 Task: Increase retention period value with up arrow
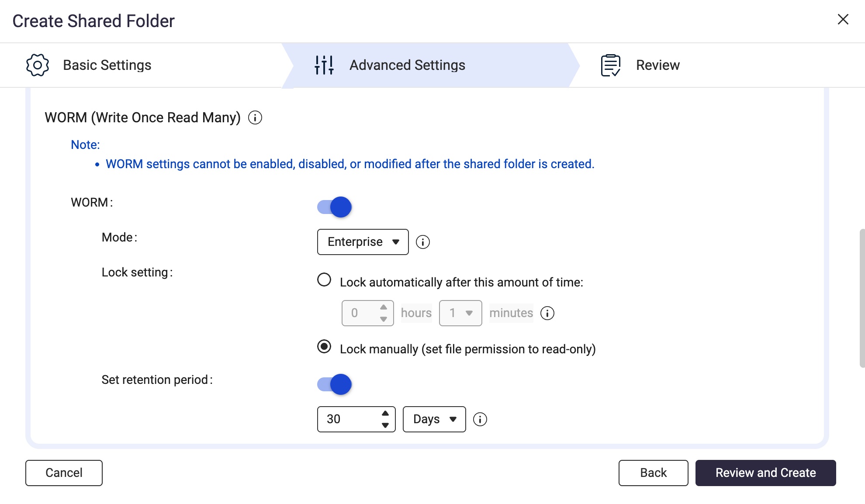coord(385,414)
